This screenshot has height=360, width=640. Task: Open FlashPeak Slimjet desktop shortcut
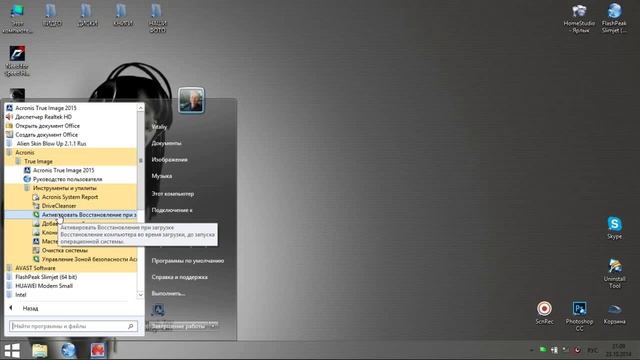pyautogui.click(x=614, y=18)
